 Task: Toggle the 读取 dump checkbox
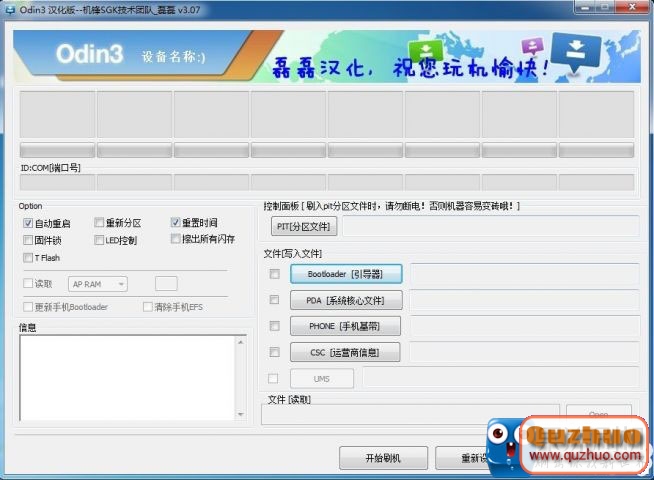pyautogui.click(x=28, y=284)
